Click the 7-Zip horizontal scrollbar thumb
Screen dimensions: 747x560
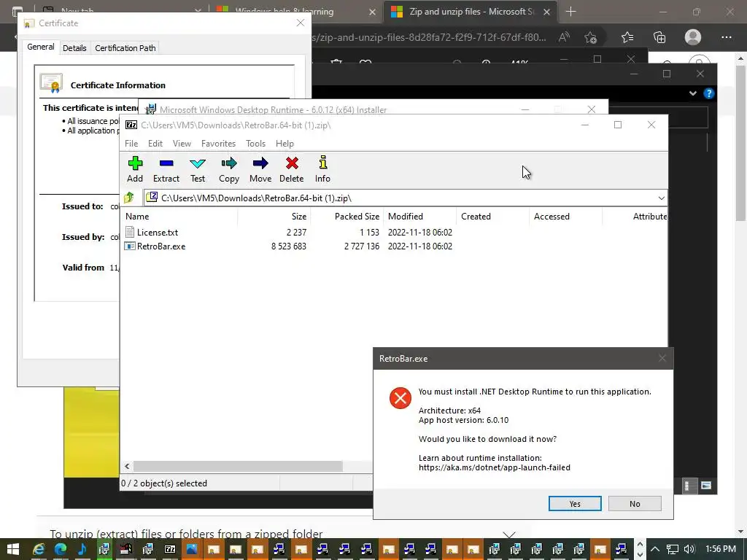click(x=238, y=466)
